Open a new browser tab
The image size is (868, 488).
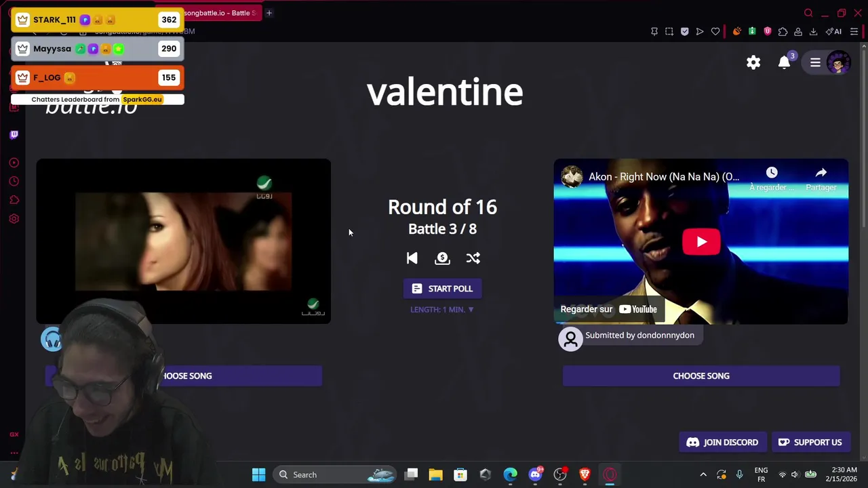pos(269,13)
